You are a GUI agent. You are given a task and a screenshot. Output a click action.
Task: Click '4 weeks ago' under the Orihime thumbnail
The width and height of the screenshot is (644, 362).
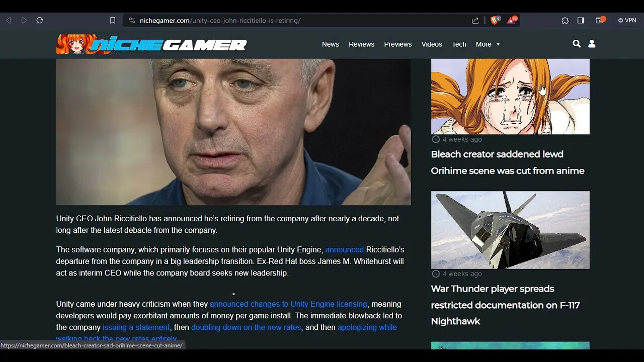462,139
